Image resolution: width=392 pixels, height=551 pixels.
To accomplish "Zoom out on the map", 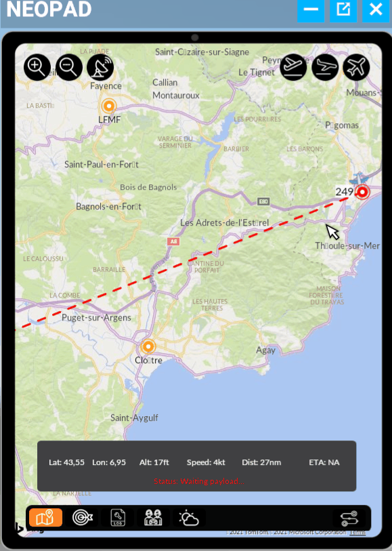I will pyautogui.click(x=69, y=67).
